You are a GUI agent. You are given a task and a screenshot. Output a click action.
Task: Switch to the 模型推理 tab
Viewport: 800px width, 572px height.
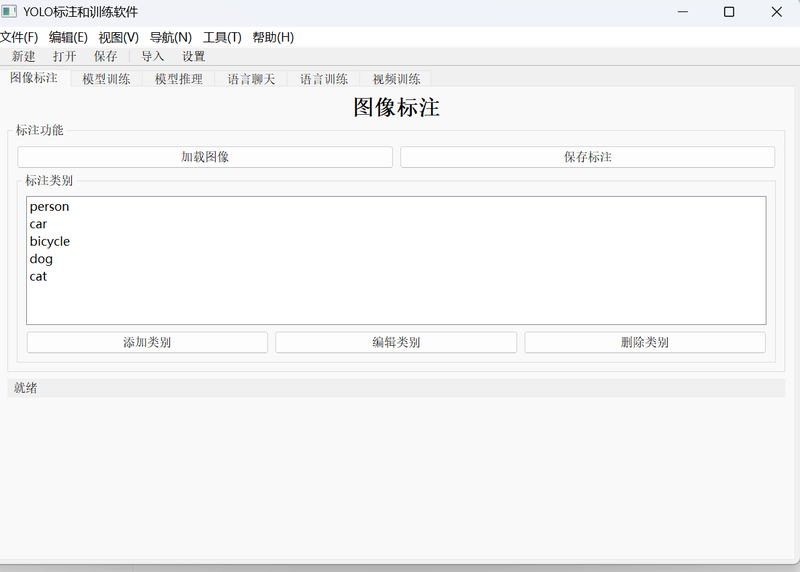[x=179, y=79]
